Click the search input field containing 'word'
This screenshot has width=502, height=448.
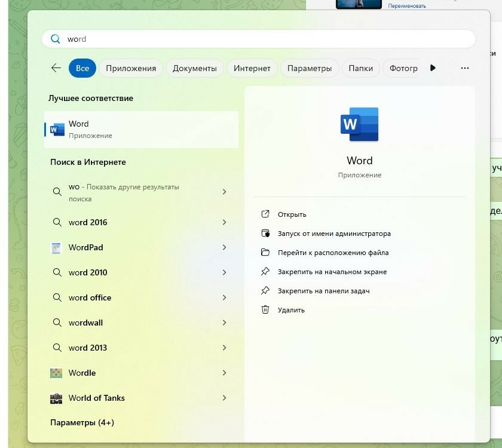pyautogui.click(x=258, y=39)
